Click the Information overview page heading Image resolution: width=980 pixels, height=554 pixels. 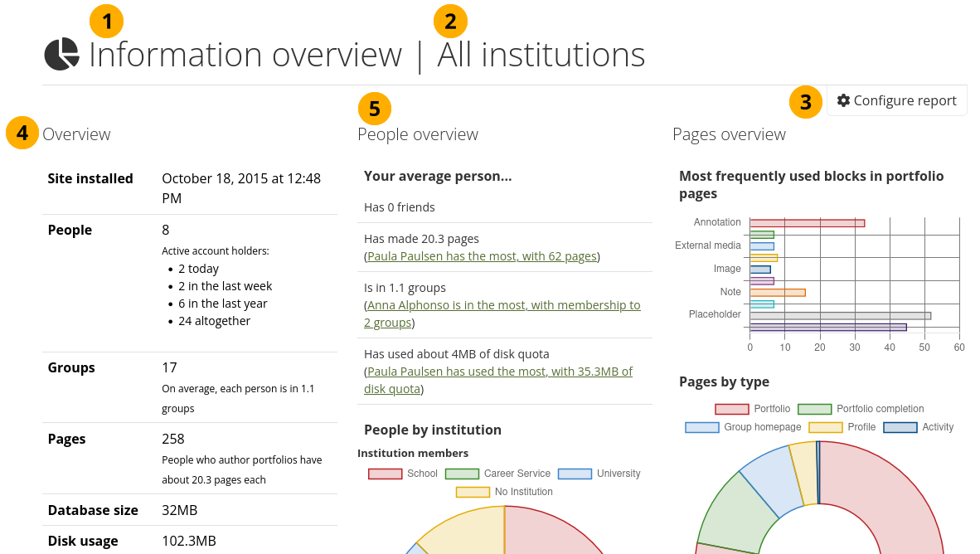pos(245,55)
